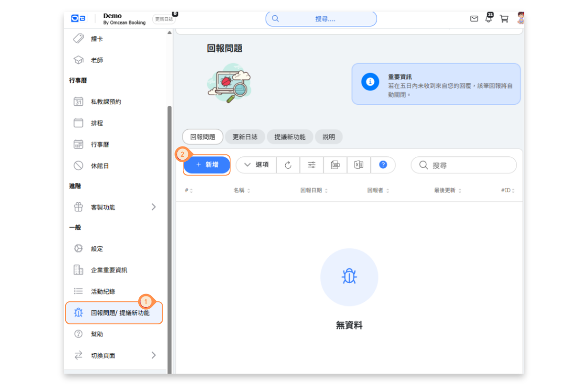
Task: Sort table by 回報日期 column
Action: 314,190
